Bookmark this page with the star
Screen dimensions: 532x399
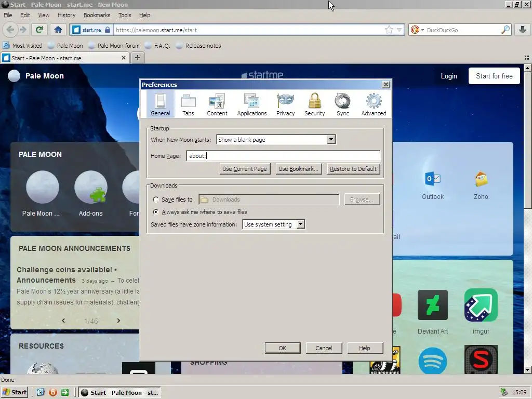[389, 30]
